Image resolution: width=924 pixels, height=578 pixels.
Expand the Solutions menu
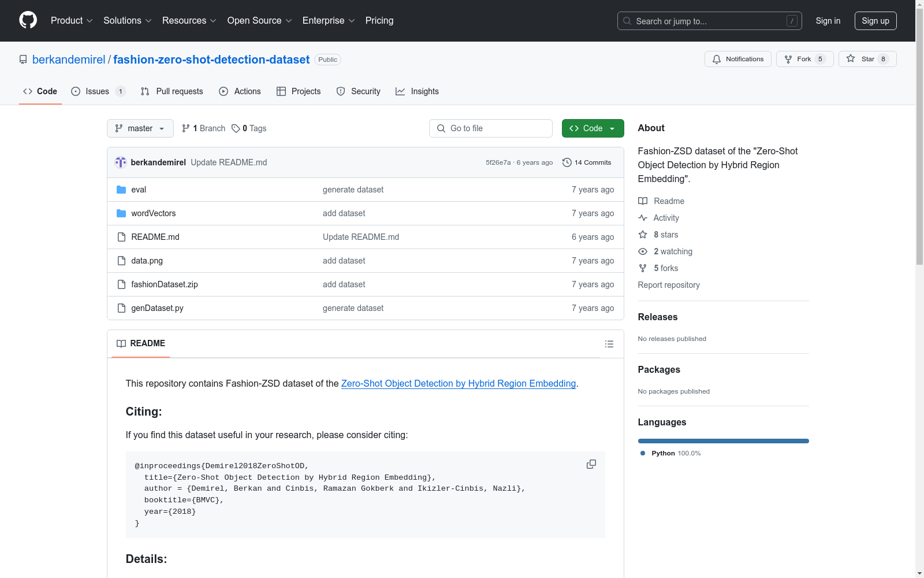tap(127, 20)
